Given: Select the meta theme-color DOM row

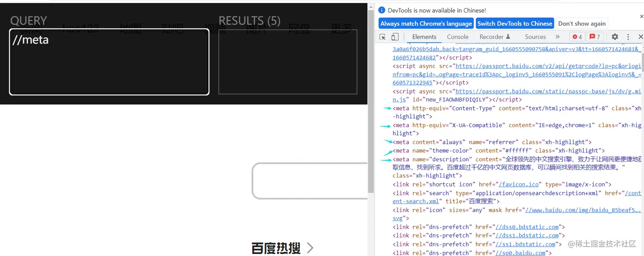Looking at the screenshot, I should 498,151.
